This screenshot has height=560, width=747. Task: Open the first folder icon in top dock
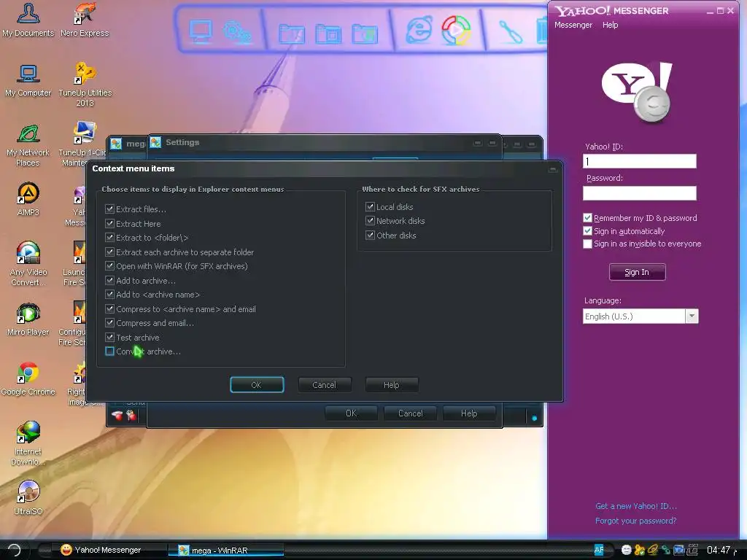click(x=292, y=34)
